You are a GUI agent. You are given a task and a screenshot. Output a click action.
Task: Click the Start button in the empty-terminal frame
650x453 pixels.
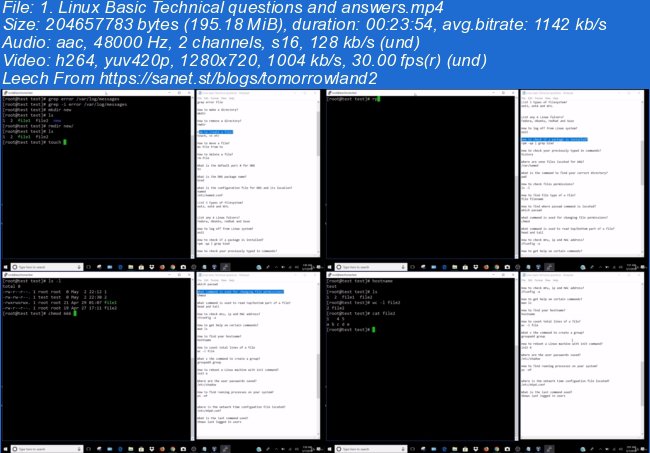(330, 267)
